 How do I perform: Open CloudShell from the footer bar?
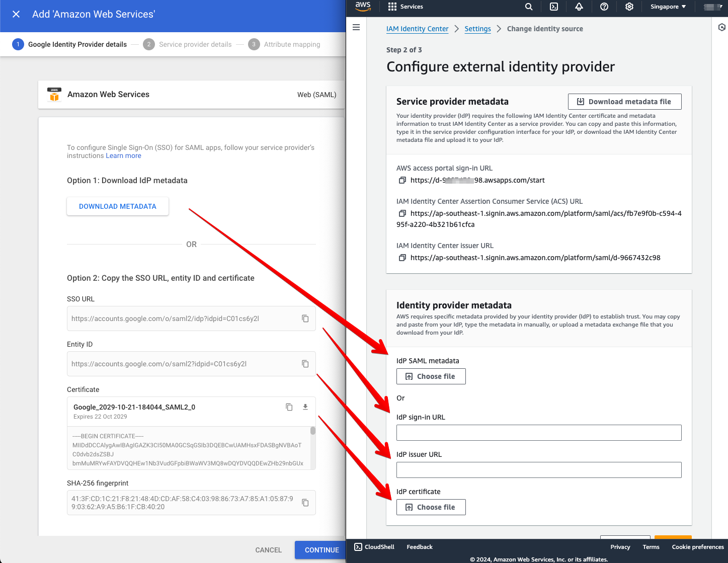point(374,547)
